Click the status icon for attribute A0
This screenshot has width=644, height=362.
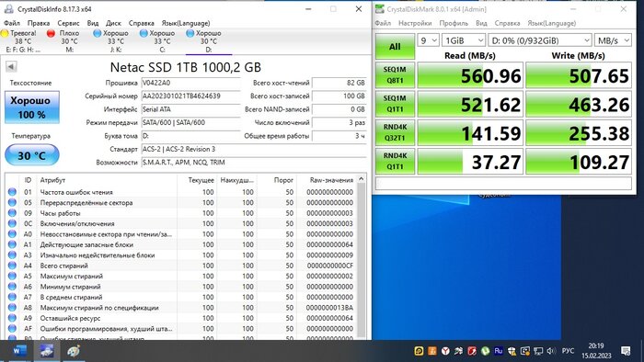[12, 234]
